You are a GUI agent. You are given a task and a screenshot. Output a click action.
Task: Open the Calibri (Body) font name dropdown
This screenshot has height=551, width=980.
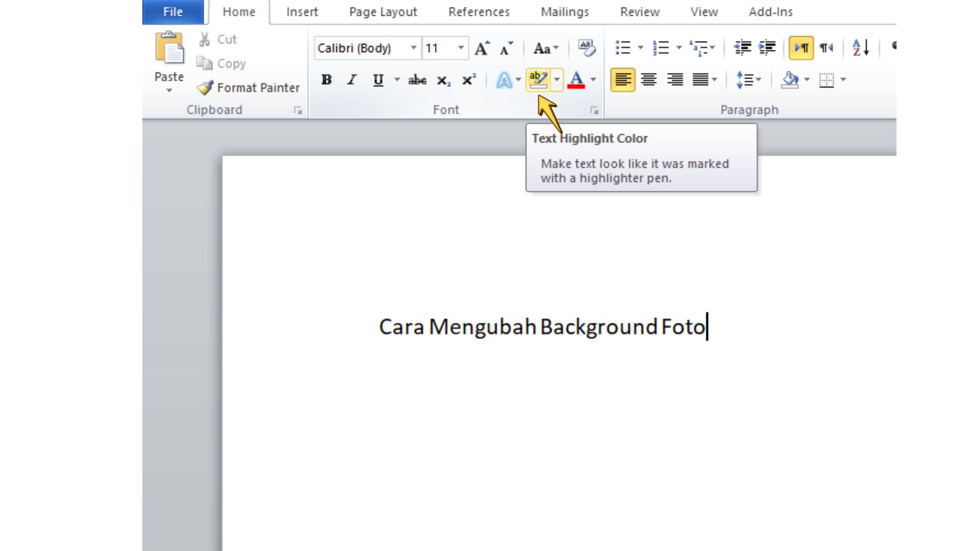413,48
